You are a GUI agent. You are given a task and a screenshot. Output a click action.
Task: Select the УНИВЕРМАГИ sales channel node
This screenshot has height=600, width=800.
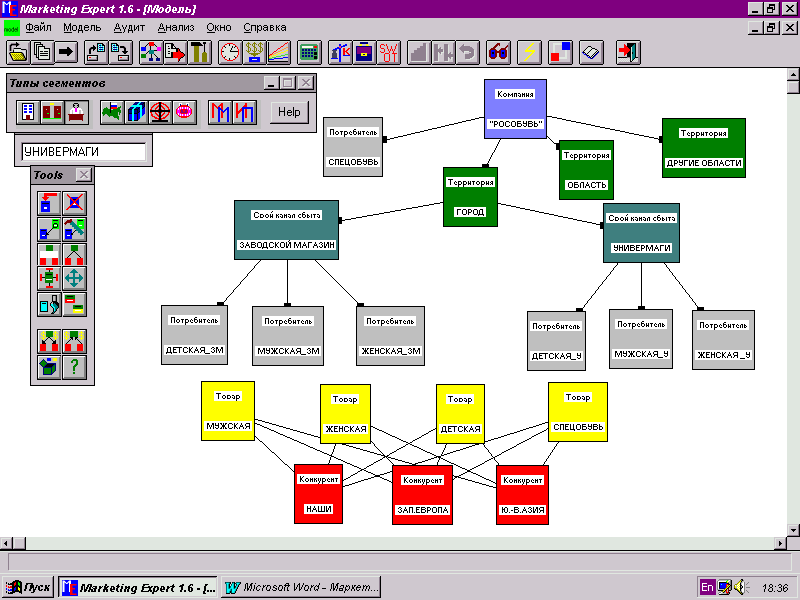[x=641, y=233]
